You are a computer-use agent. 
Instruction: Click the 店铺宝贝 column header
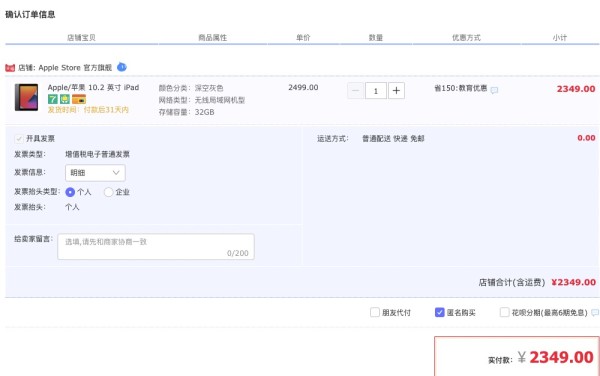(x=81, y=37)
